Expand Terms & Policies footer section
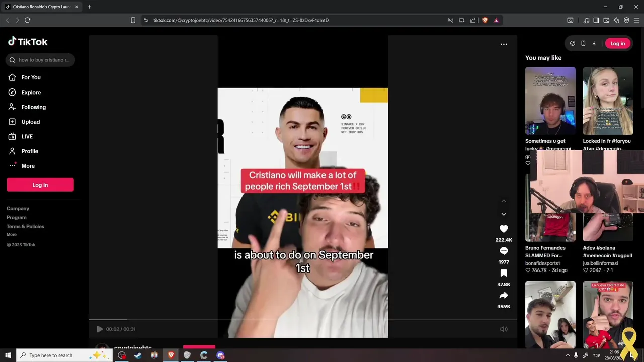The width and height of the screenshot is (644, 362). (x=25, y=226)
